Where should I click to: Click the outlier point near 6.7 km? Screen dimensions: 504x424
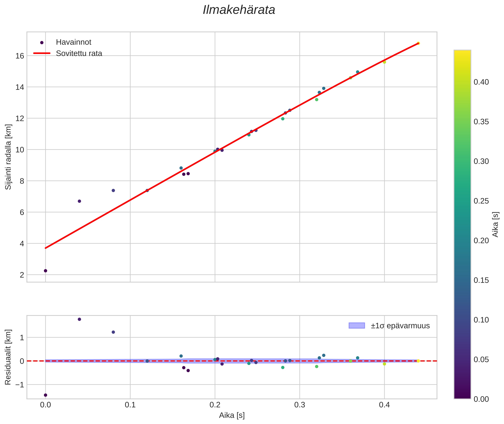click(80, 201)
